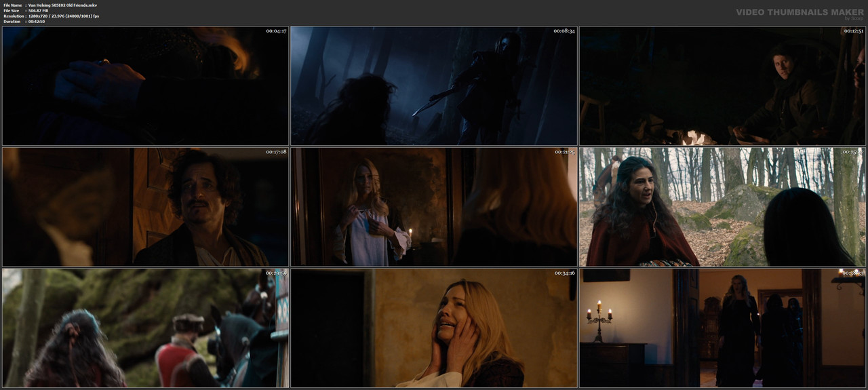The image size is (868, 390).
Task: Select the candlelit hallway thumbnail
Action: click(x=722, y=328)
